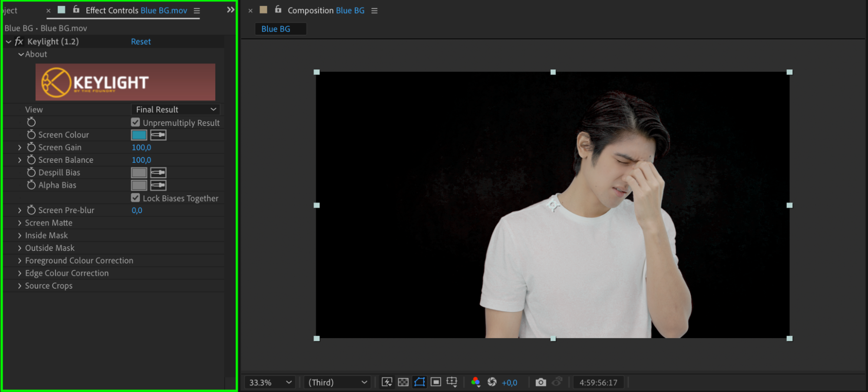Uncheck Unpremultiply Result checkbox
This screenshot has width=868, height=392.
(x=135, y=122)
